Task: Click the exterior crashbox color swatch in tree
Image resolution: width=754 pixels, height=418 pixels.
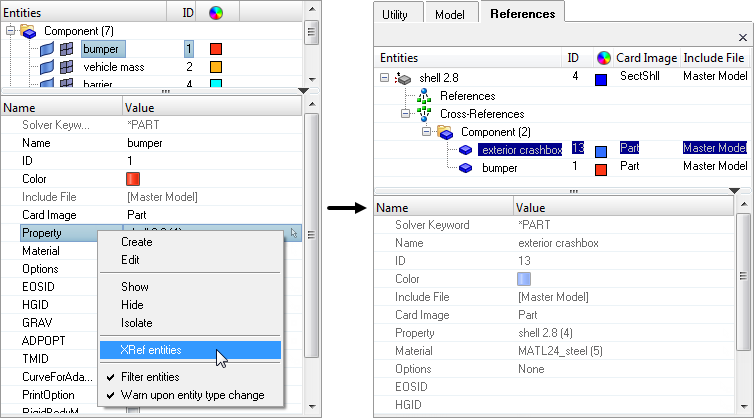Action: [601, 152]
